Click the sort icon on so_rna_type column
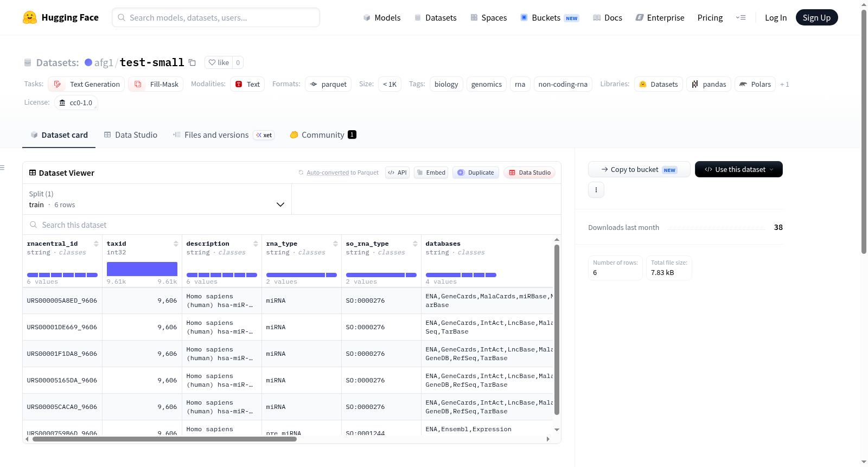Viewport: 868px width, 467px height. [x=415, y=244]
